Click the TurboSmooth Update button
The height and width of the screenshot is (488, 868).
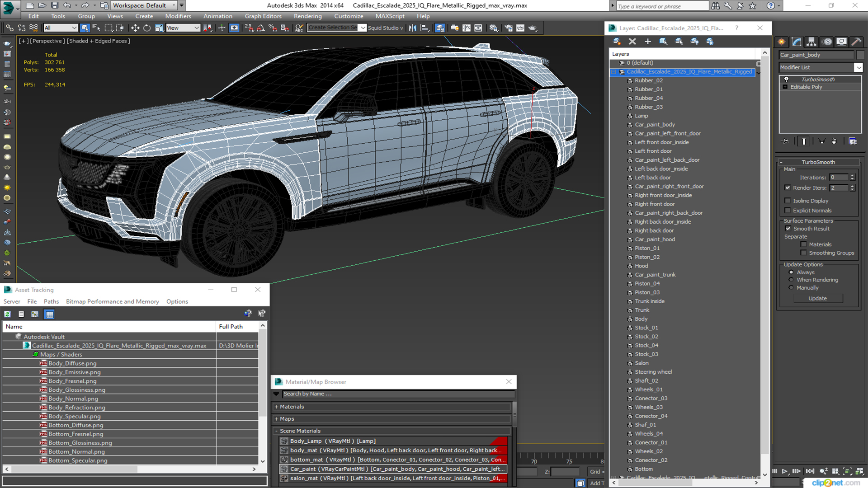click(817, 299)
